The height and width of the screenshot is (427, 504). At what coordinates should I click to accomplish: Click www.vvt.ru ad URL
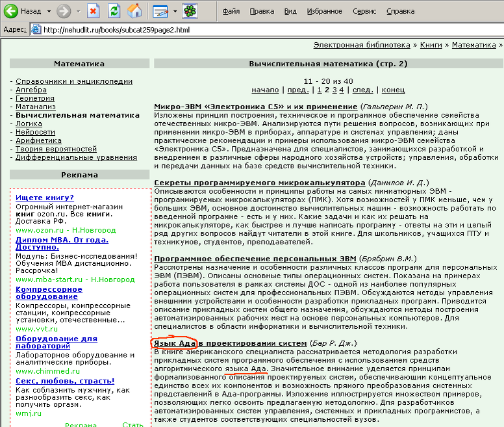(x=36, y=329)
